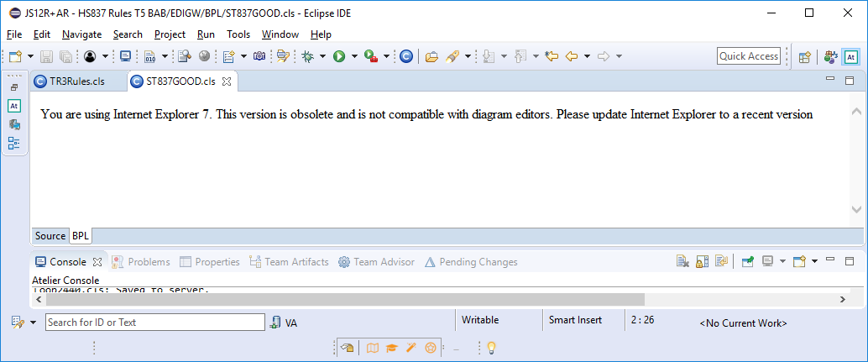Click the Open Perspective icon
This screenshot has width=868, height=362.
pyautogui.click(x=805, y=56)
